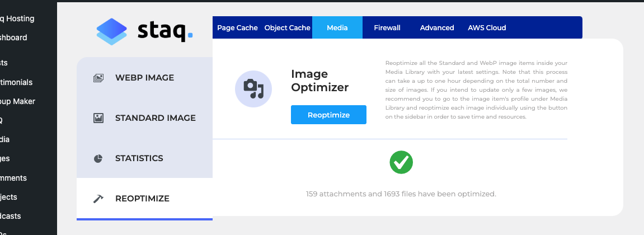The width and height of the screenshot is (644, 235).
Task: Open Comments in the WordPress sidebar
Action: click(14, 178)
